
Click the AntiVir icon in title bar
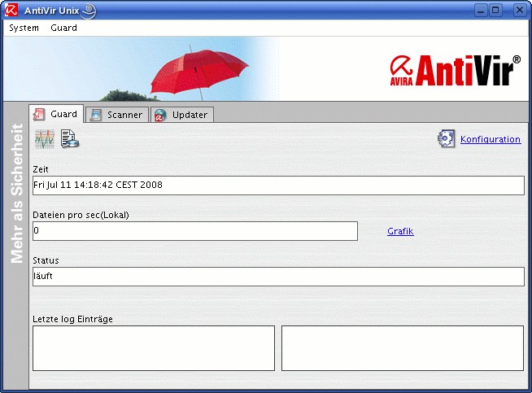pos(11,11)
